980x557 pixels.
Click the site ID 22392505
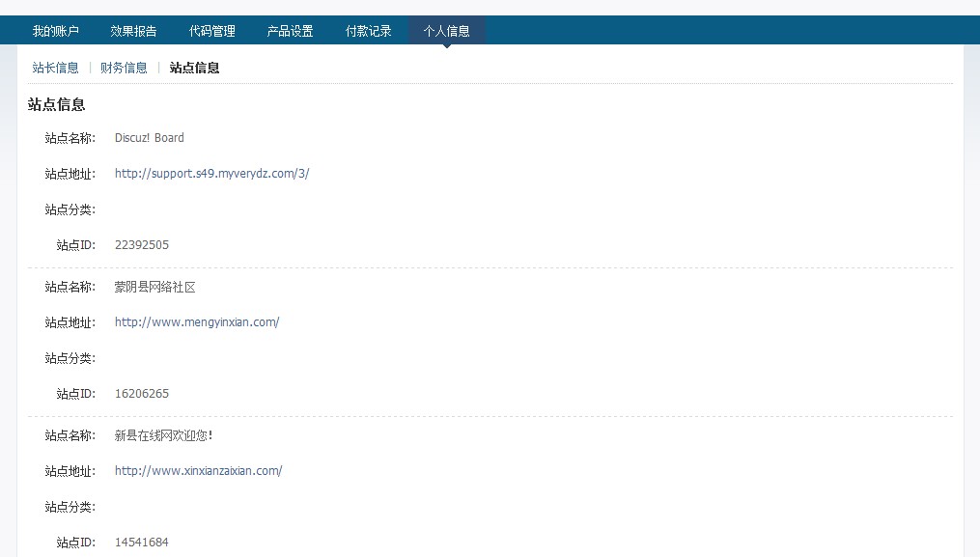(141, 245)
